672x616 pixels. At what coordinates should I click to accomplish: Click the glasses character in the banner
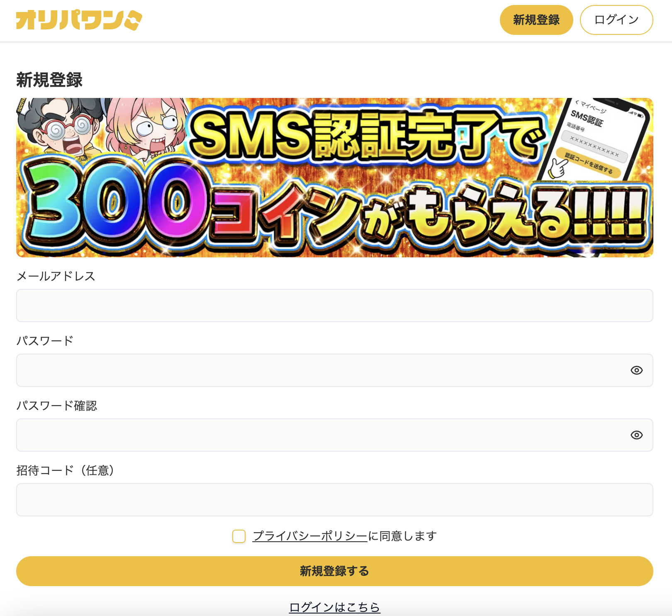pyautogui.click(x=62, y=129)
